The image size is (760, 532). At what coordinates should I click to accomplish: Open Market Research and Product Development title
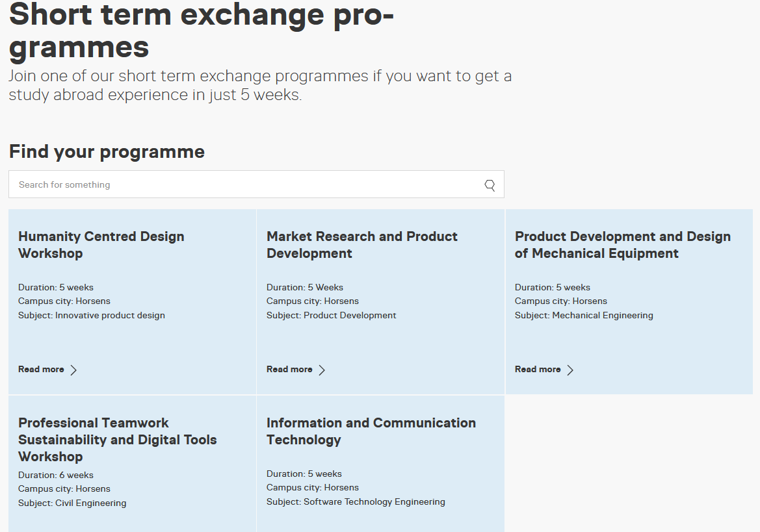point(362,245)
